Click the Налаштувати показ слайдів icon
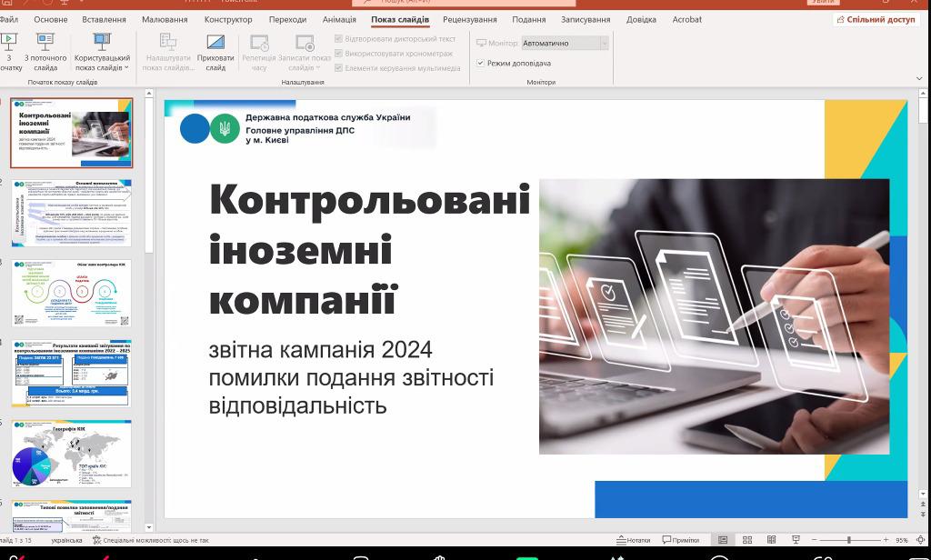 [x=168, y=42]
